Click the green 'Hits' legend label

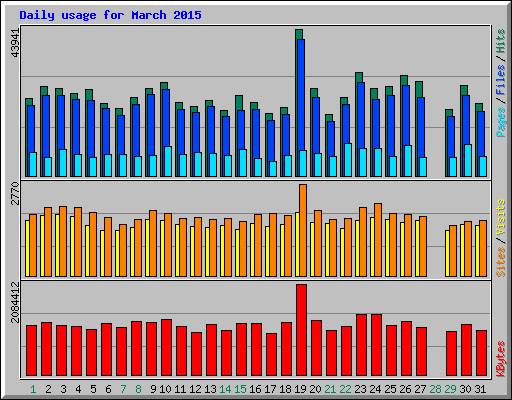tap(500, 41)
